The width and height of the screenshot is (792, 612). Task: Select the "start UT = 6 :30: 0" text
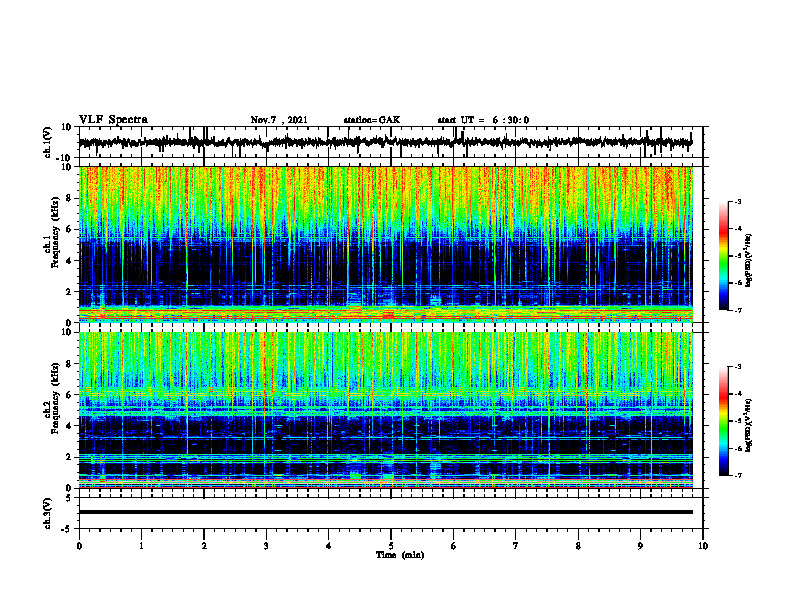tap(483, 120)
